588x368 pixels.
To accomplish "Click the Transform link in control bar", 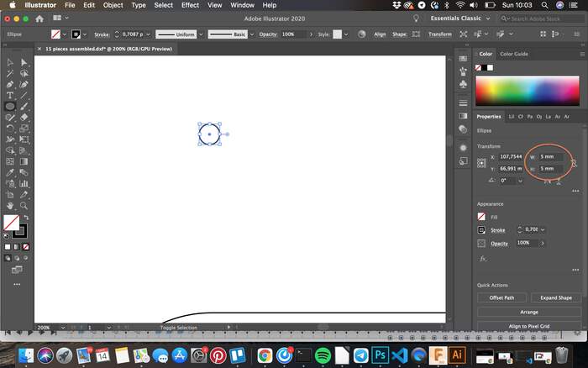I will coord(440,34).
